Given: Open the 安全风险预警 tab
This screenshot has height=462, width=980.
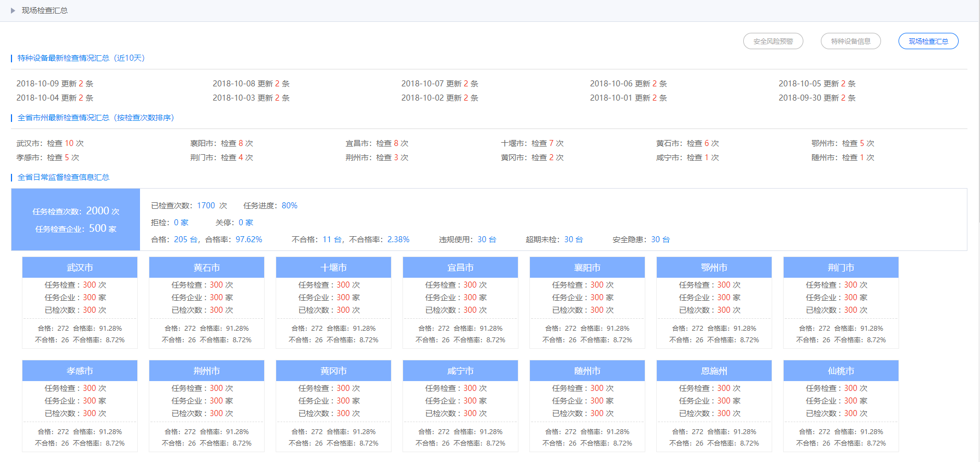Looking at the screenshot, I should pos(773,41).
